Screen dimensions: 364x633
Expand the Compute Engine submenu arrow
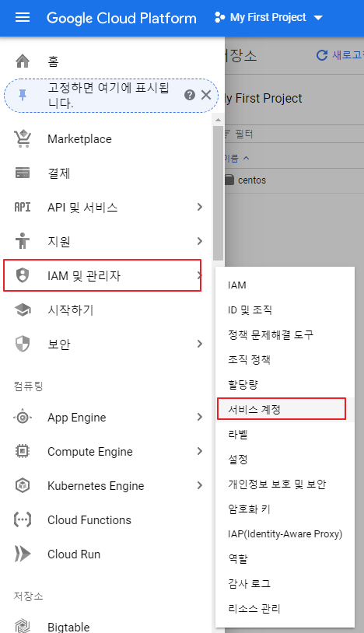[199, 451]
